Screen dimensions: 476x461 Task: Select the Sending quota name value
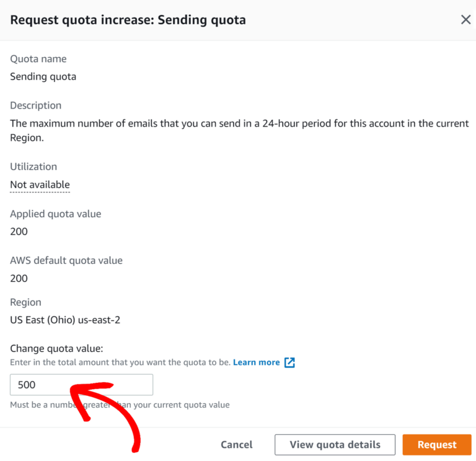(43, 77)
